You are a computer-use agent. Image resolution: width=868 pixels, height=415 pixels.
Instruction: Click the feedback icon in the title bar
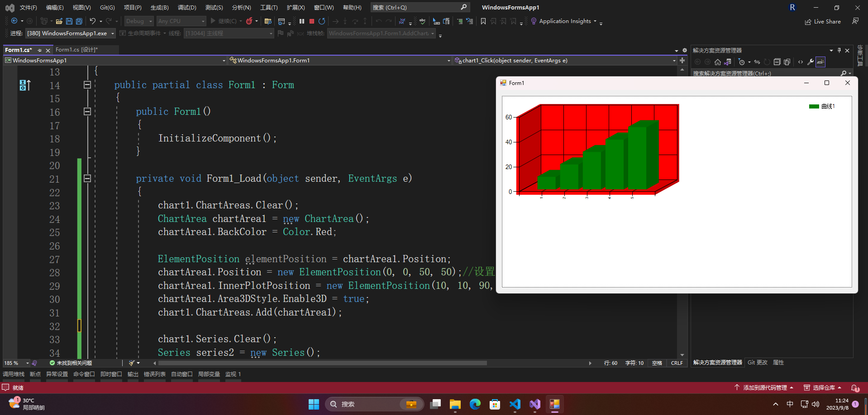[855, 21]
